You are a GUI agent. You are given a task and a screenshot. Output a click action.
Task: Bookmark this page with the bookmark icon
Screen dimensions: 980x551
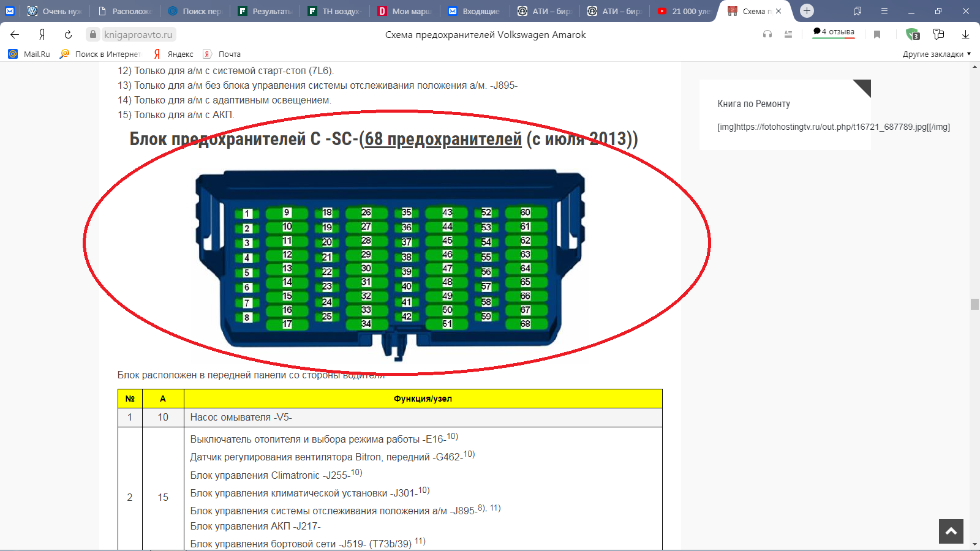click(x=877, y=35)
